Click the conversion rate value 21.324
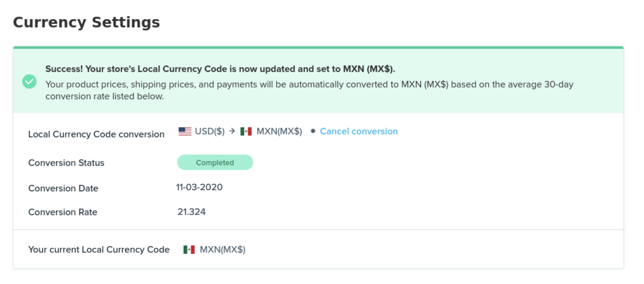 click(x=191, y=212)
